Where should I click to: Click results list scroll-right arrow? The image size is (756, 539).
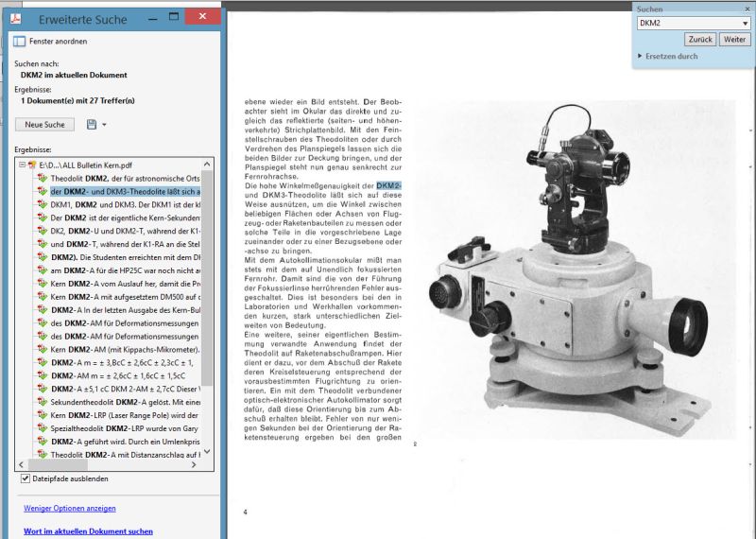[194, 464]
